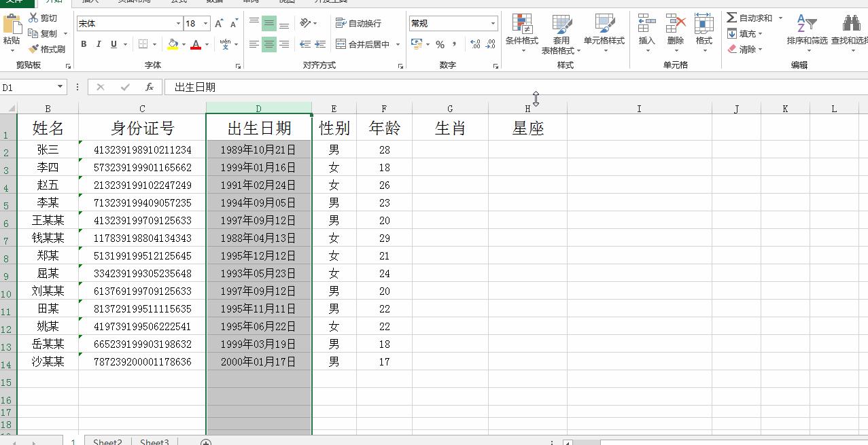Image resolution: width=868 pixels, height=445 pixels.
Task: Enable 自动换行 wrap text
Action: click(x=357, y=22)
